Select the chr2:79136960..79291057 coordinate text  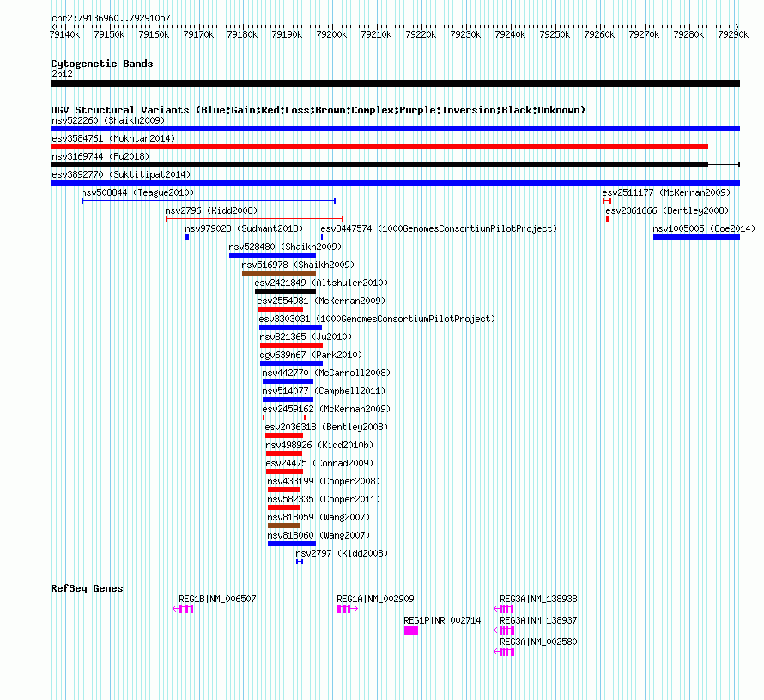coord(111,18)
